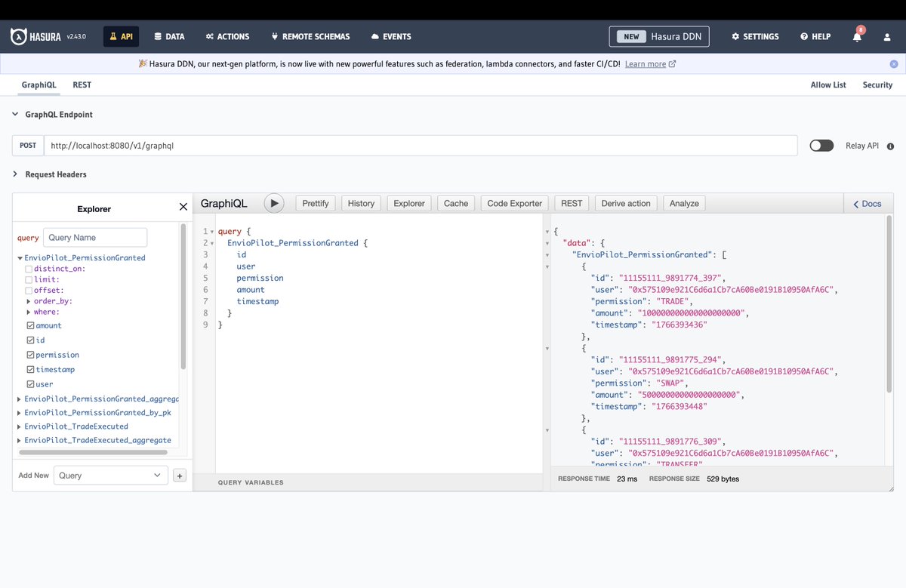Click the Analyze button
The height and width of the screenshot is (588, 906).
pyautogui.click(x=684, y=203)
